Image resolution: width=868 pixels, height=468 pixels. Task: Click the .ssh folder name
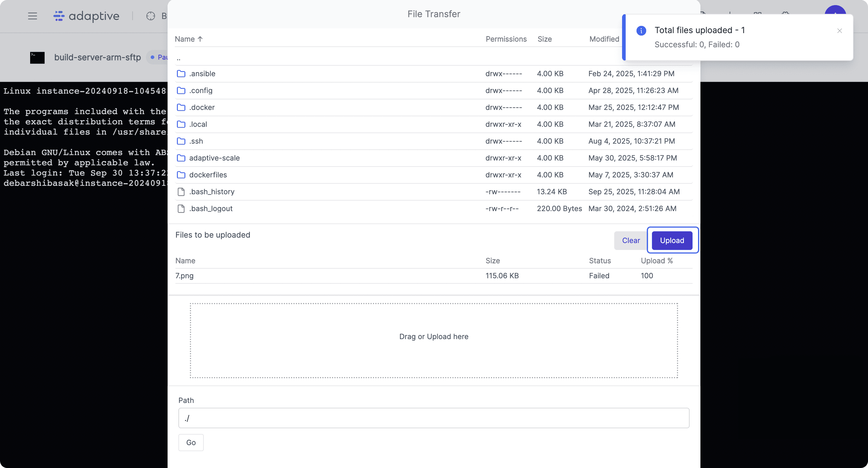coord(196,141)
